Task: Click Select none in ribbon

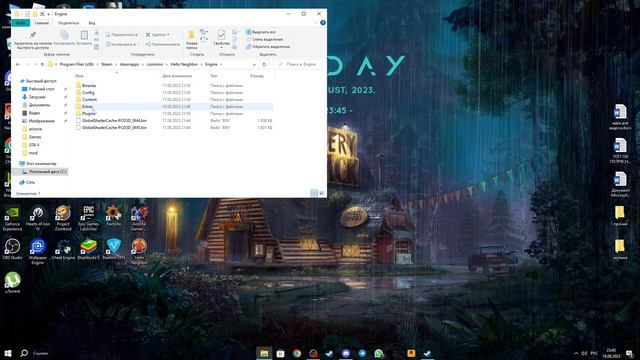Action: click(x=264, y=39)
